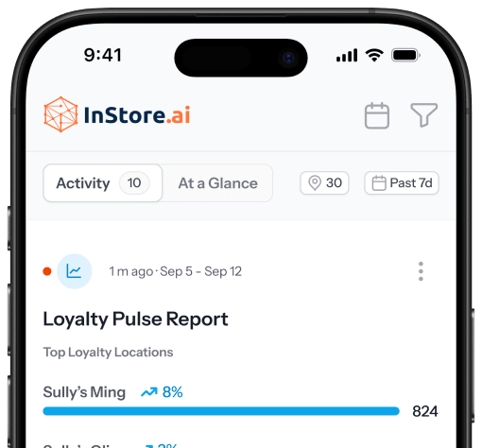The height and width of the screenshot is (448, 482).
Task: Tap the Sully's Ming blue progress bar
Action: click(221, 411)
